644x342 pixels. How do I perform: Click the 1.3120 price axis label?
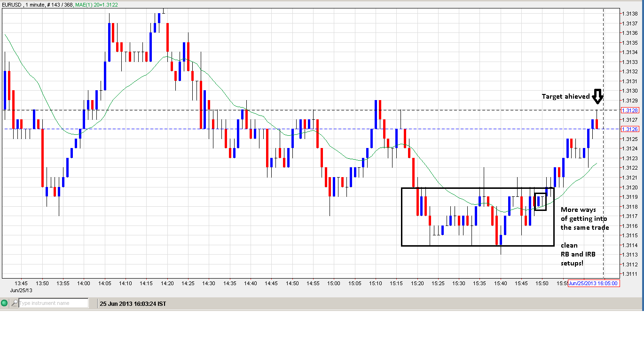click(630, 187)
